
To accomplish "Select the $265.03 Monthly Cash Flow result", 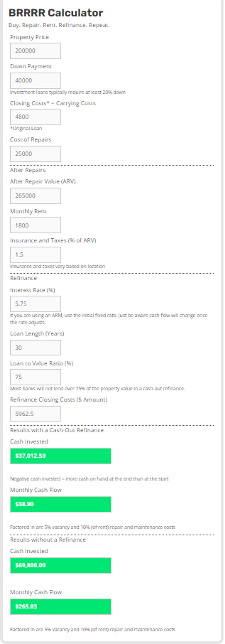I will 61,606.
